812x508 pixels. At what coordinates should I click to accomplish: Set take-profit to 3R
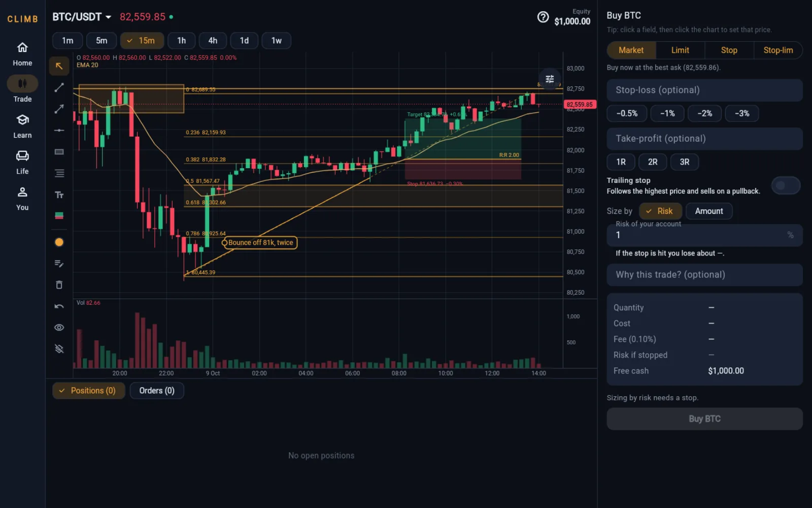(684, 162)
